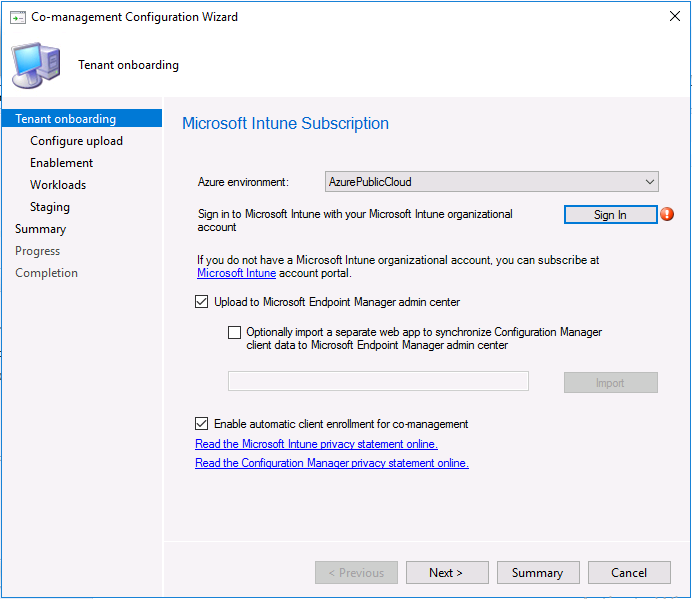Viewport: 692px width, 599px height.
Task: Close the Co-management Configuration Wizard
Action: tap(674, 16)
